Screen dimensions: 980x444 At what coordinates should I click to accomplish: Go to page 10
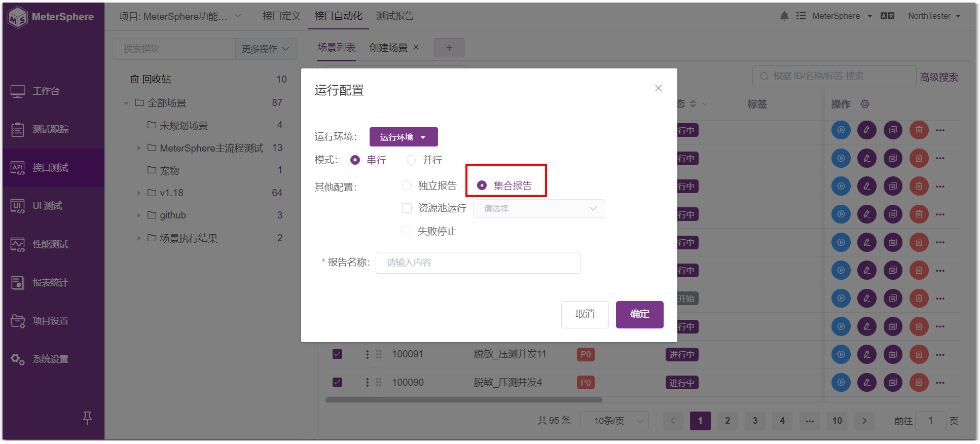tap(837, 421)
